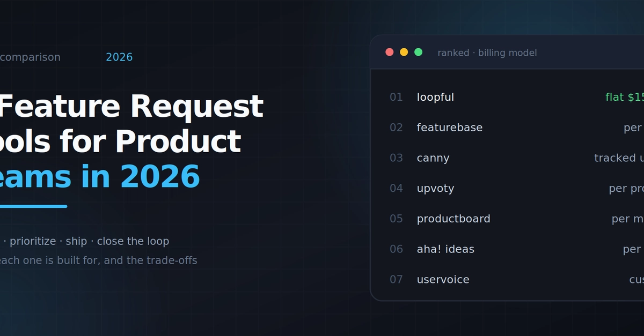Choose upvoty in the ranked list
Screen dimensions: 644x336
[x=435, y=189]
